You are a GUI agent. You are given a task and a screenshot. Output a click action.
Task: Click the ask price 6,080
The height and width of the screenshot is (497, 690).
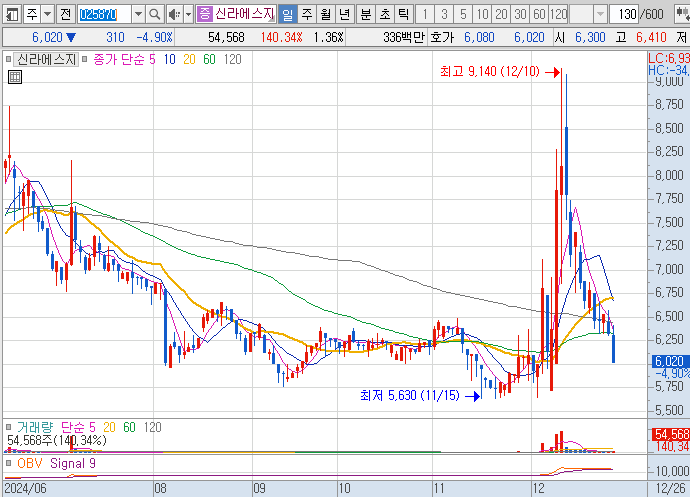point(479,37)
